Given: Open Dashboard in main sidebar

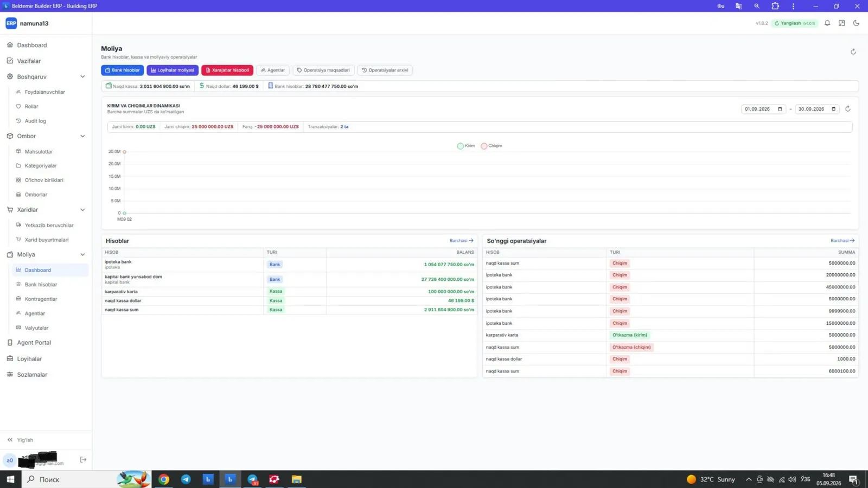Looking at the screenshot, I should pyautogui.click(x=31, y=45).
